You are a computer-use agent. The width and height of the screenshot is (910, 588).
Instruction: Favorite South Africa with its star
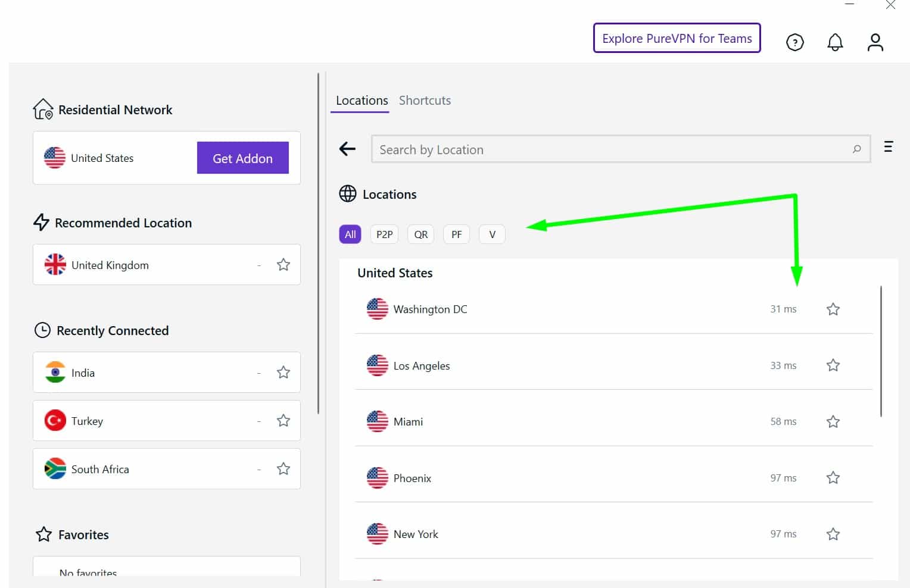click(x=283, y=469)
